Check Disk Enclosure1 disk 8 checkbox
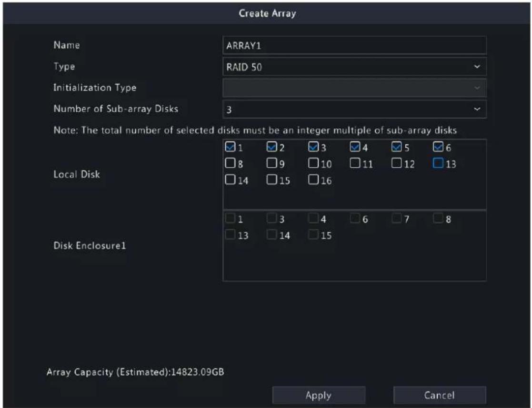This screenshot has width=532, height=408. [438, 218]
